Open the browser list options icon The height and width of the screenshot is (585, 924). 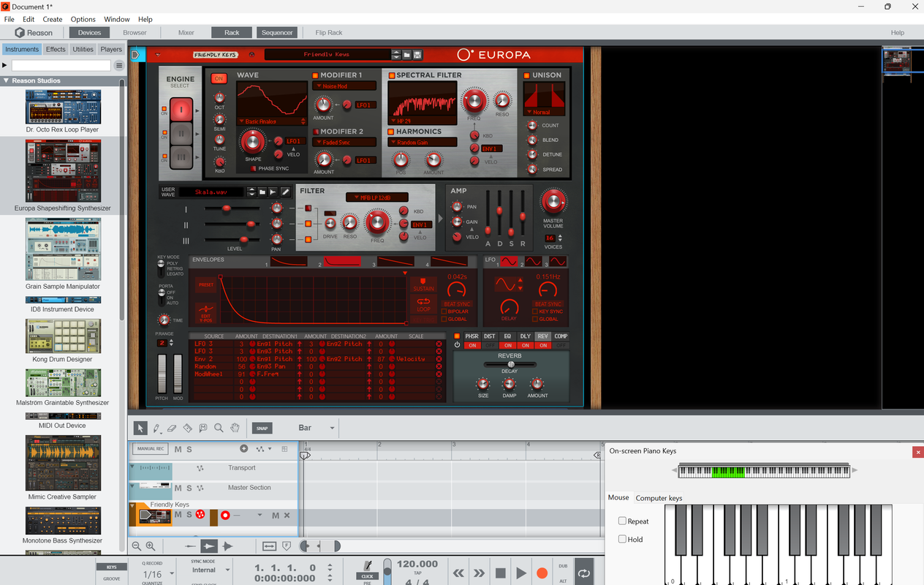click(119, 65)
